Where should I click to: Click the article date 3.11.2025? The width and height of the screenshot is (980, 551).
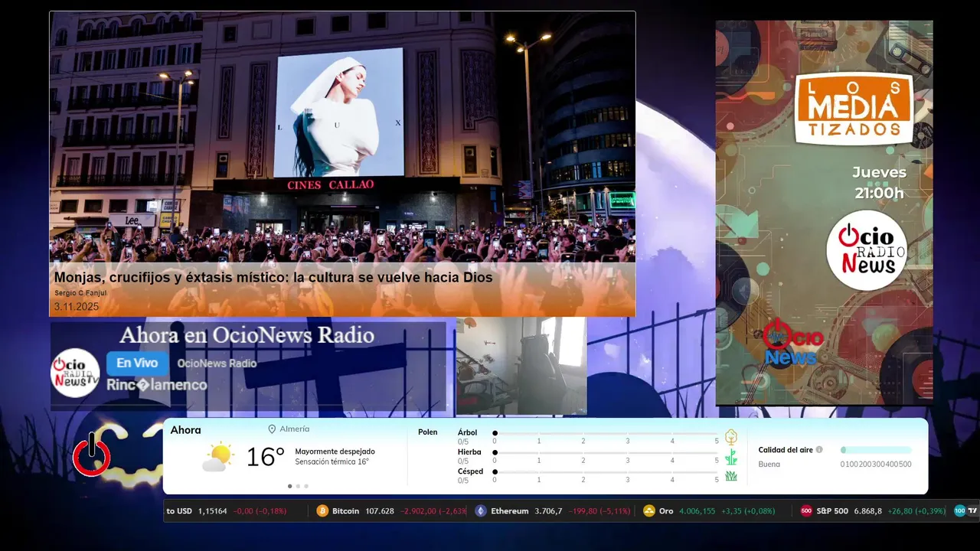click(x=76, y=306)
